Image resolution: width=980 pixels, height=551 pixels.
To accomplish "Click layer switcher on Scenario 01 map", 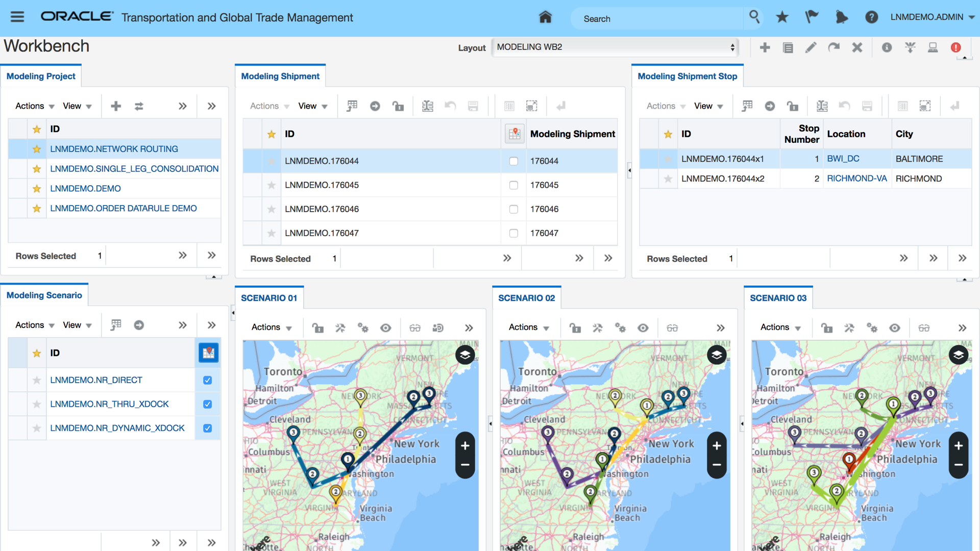I will [464, 355].
